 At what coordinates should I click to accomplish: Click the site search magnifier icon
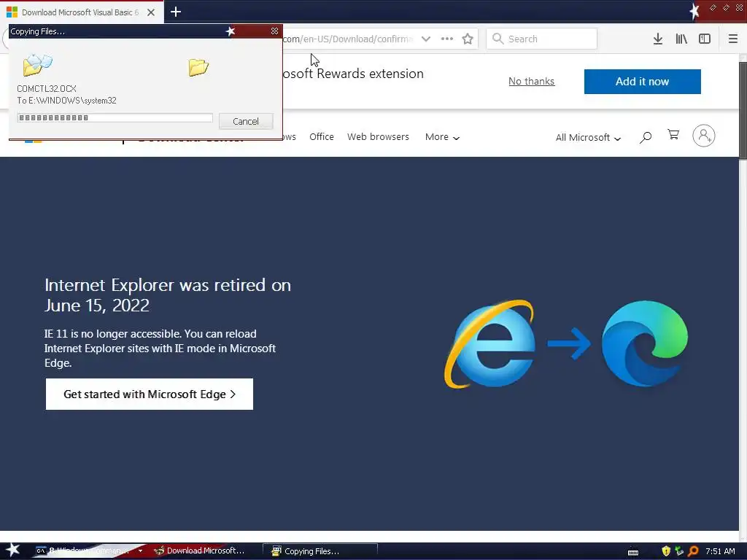[x=646, y=137]
